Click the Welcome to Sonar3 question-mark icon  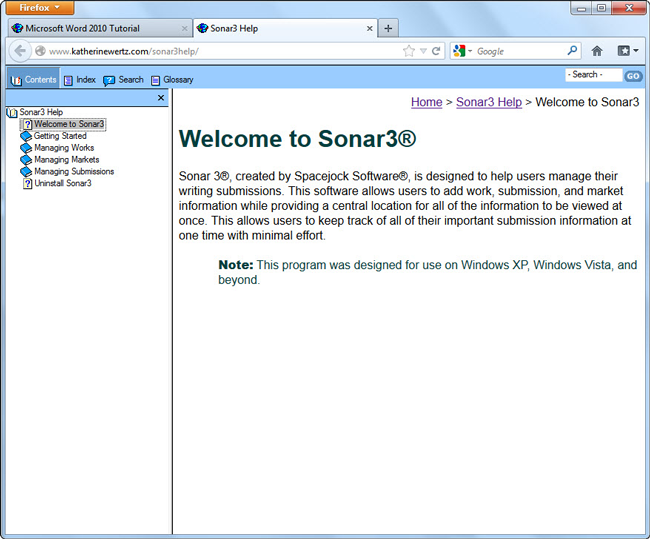pyautogui.click(x=27, y=124)
